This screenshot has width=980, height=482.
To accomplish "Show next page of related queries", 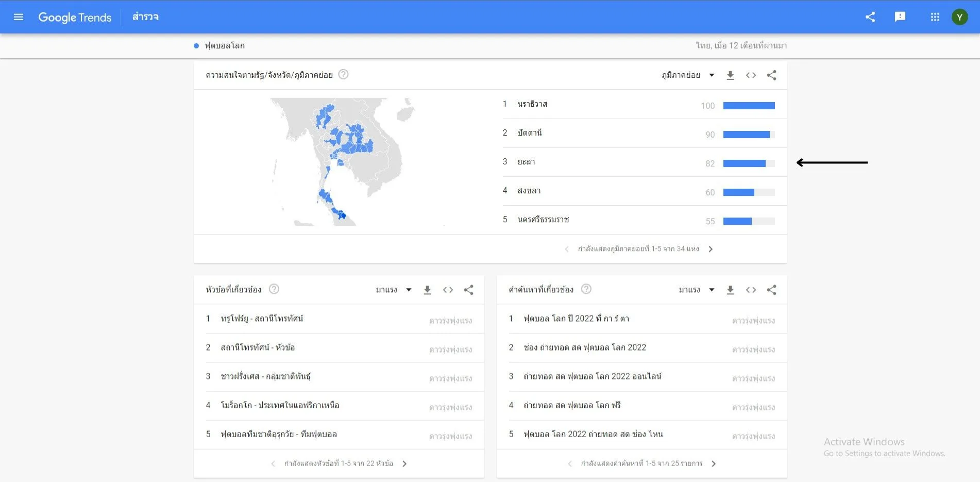I will [x=714, y=463].
